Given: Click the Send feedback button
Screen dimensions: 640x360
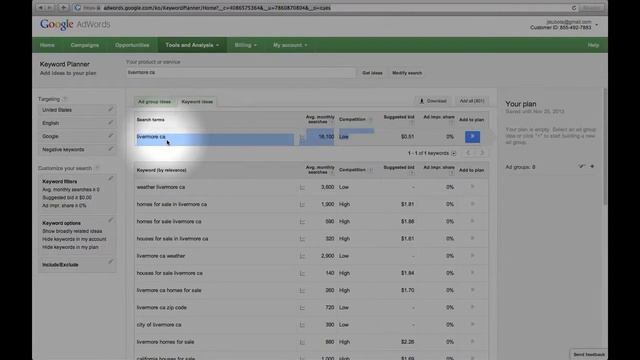Looking at the screenshot, I should [589, 354].
